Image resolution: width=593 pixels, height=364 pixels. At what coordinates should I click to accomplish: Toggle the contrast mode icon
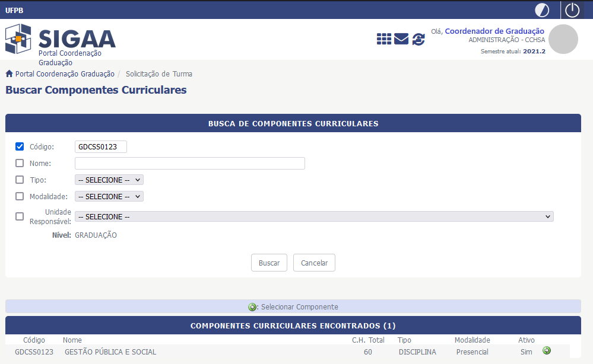(542, 10)
